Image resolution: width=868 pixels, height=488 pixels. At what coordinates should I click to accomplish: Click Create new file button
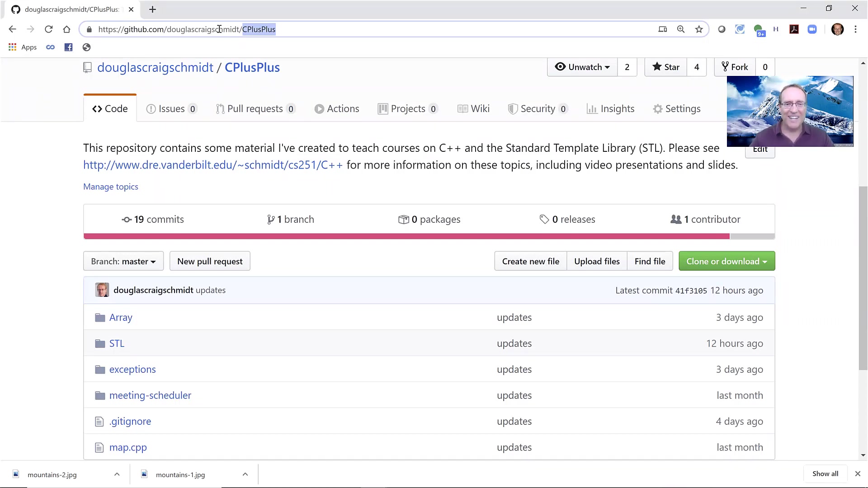(x=531, y=261)
